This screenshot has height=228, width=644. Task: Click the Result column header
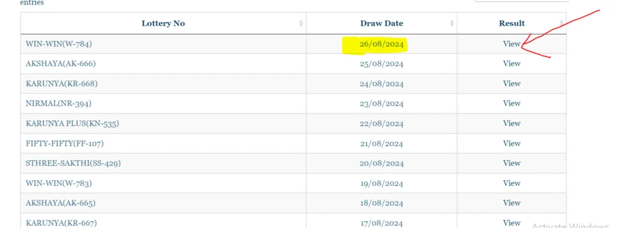coord(512,23)
